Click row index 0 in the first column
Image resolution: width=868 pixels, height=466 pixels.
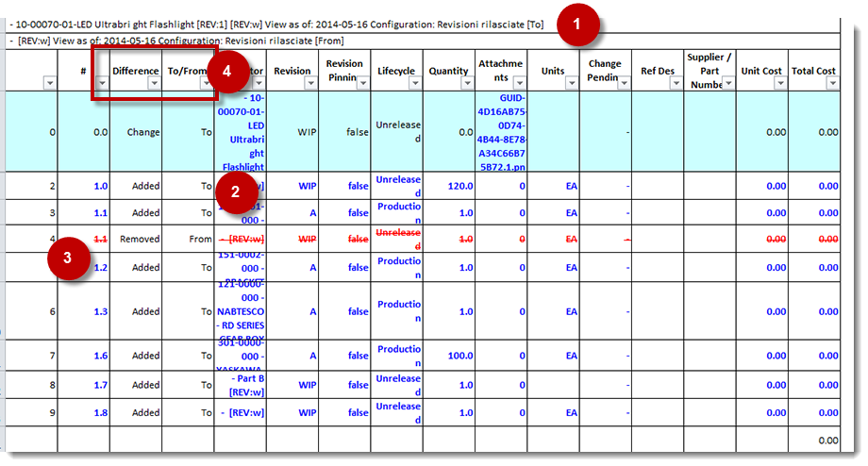click(31, 132)
